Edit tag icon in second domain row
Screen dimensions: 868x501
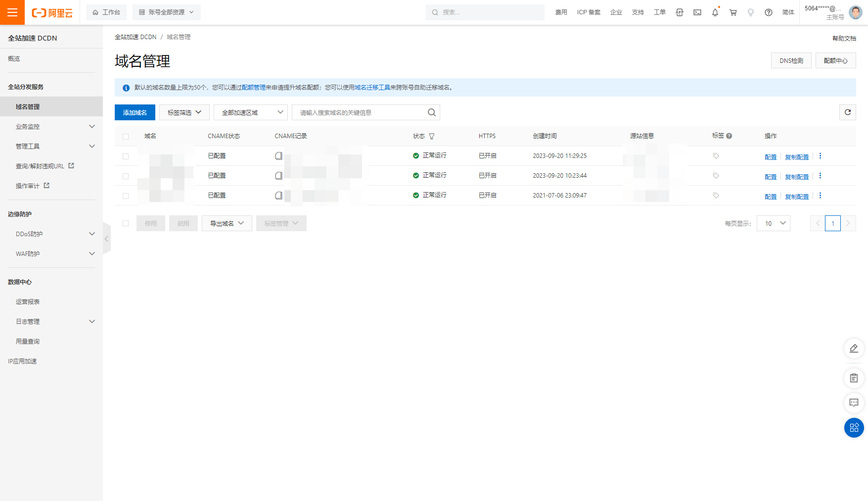click(x=716, y=176)
